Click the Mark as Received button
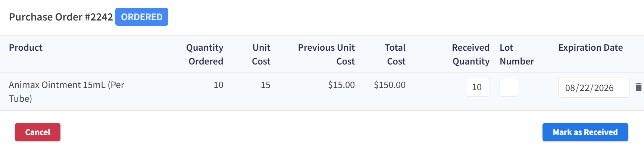The height and width of the screenshot is (148, 644). click(x=585, y=132)
